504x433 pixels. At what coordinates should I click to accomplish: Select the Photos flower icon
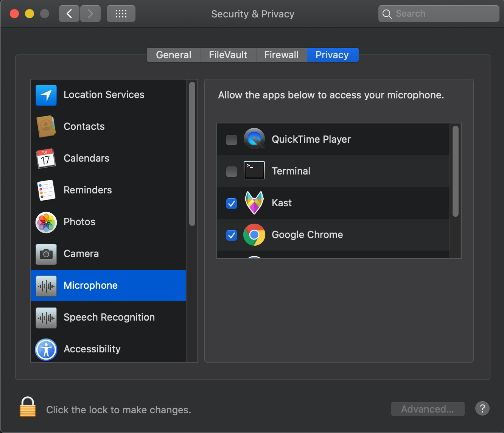(x=46, y=222)
